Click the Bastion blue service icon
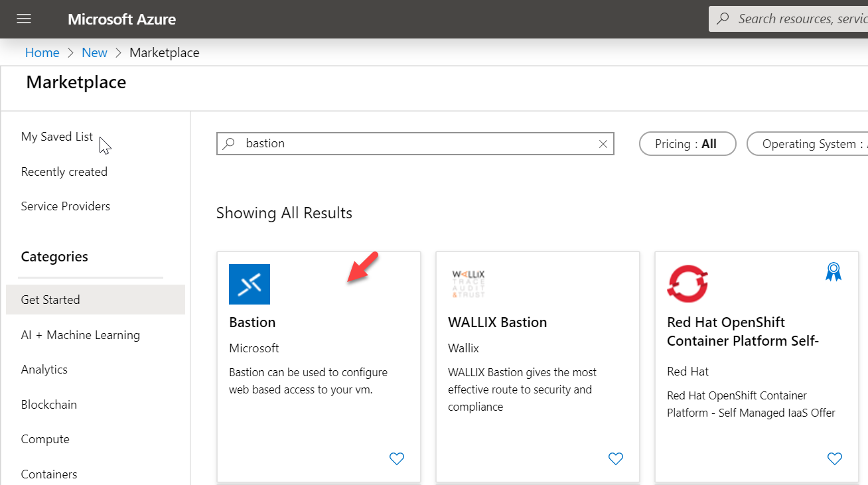Viewport: 868px width, 485px height. click(250, 285)
